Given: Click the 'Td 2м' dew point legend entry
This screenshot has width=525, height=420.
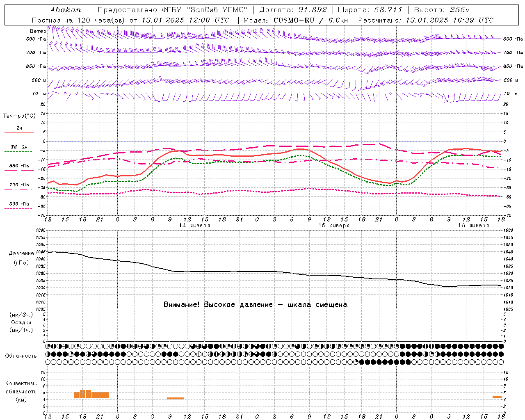Looking at the screenshot, I should pyautogui.click(x=19, y=147).
